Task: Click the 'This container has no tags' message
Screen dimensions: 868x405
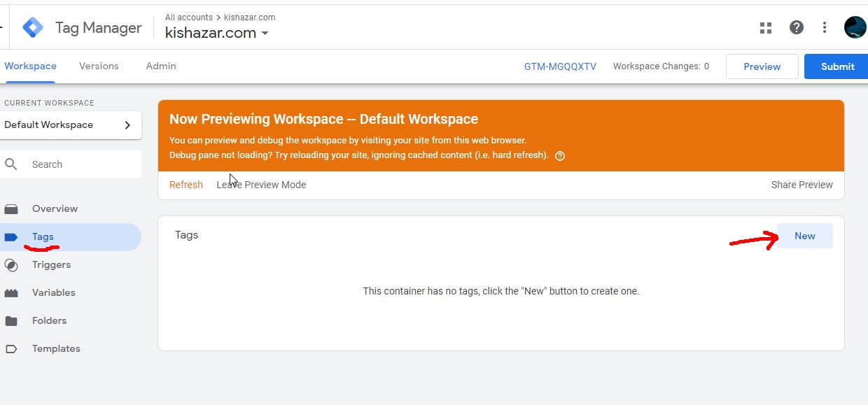Action: point(501,291)
